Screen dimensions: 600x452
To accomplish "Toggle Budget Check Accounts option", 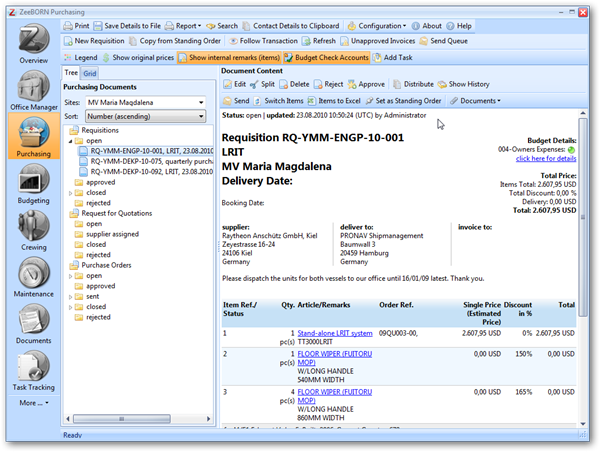I will 328,57.
